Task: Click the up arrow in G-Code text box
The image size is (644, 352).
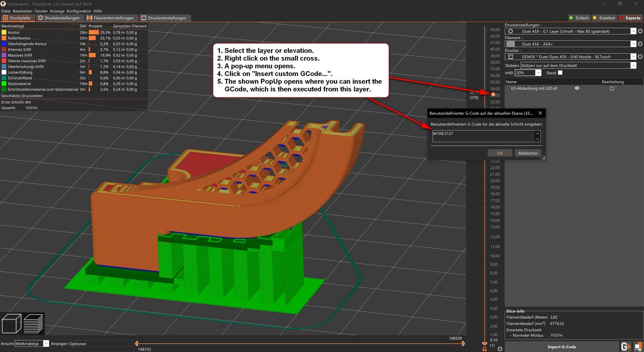Action: [x=538, y=133]
